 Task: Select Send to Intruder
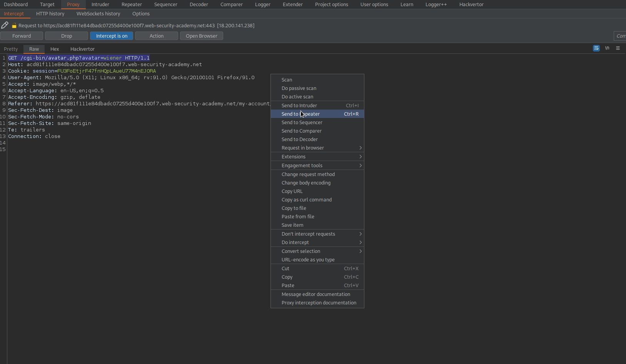click(317, 105)
